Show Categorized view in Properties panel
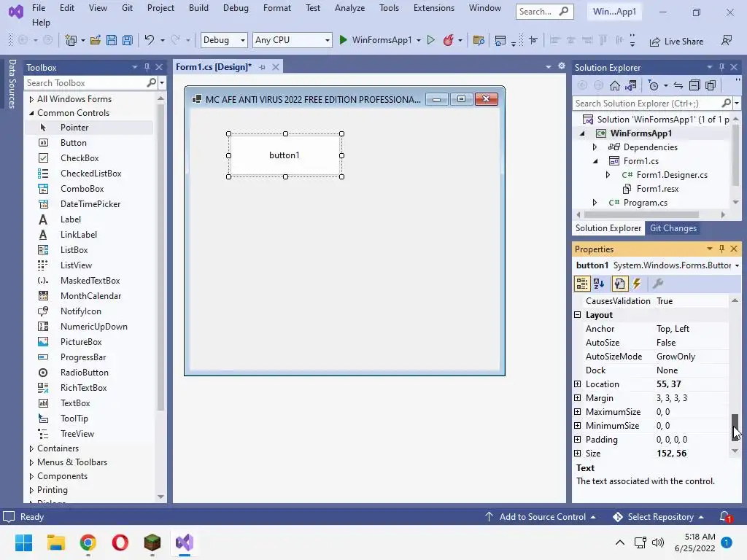This screenshot has width=747, height=560. (x=582, y=284)
